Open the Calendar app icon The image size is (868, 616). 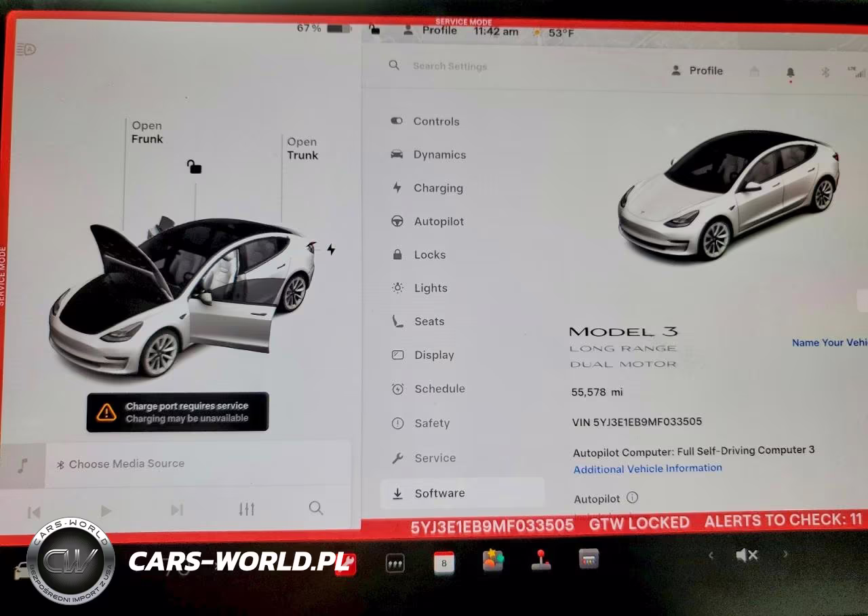pos(444,562)
